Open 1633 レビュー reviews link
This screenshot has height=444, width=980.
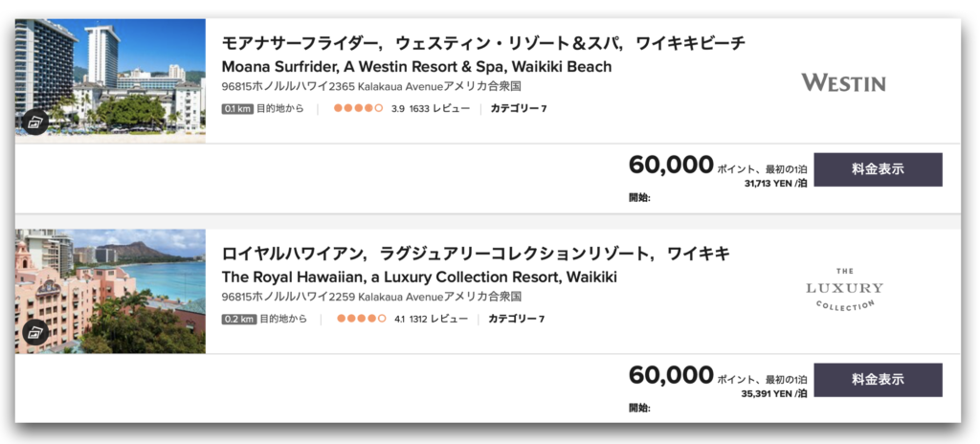point(439,109)
